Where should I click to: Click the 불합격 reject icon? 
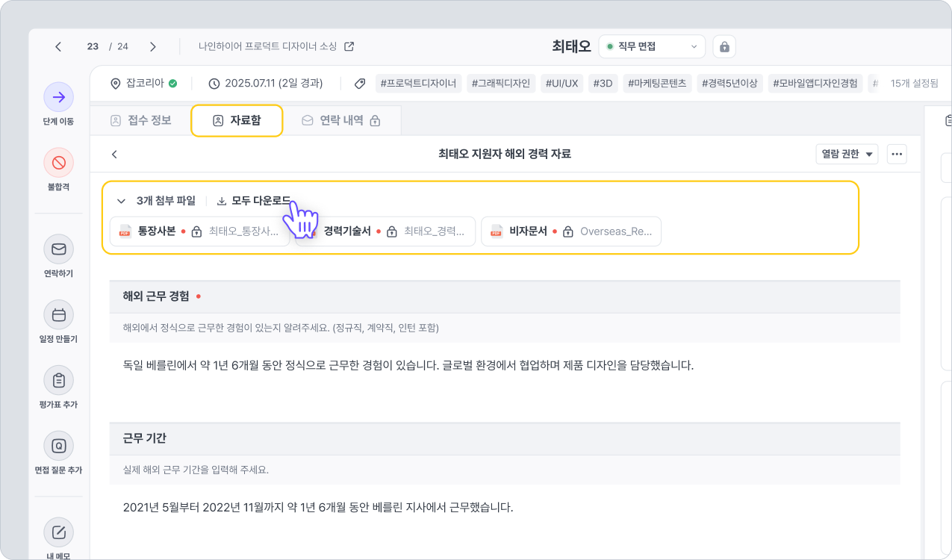[58, 163]
